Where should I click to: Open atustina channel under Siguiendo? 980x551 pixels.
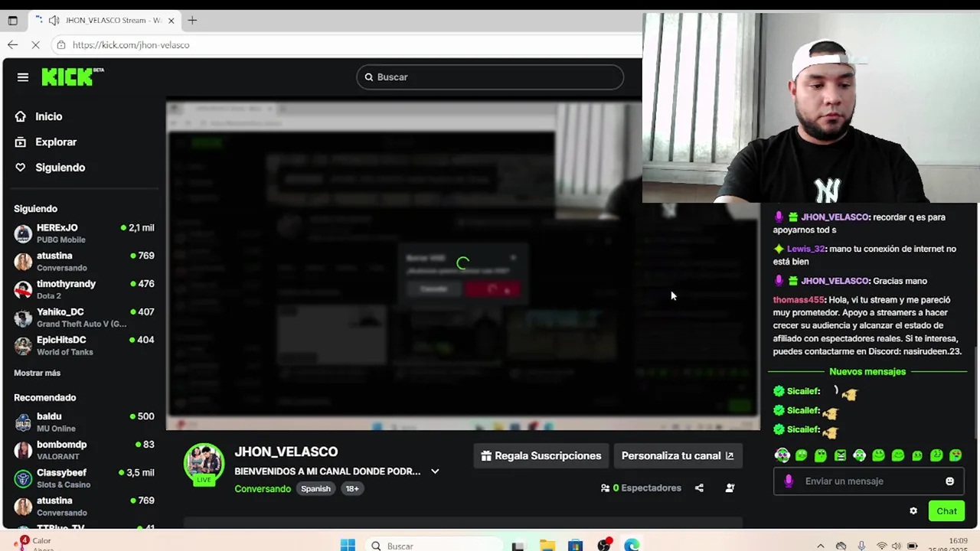(x=84, y=261)
